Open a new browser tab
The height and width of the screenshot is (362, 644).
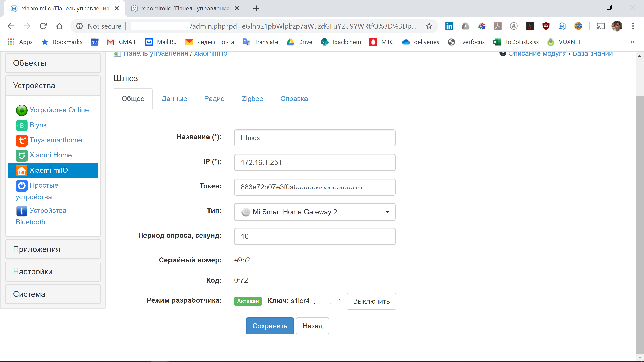[x=256, y=8]
